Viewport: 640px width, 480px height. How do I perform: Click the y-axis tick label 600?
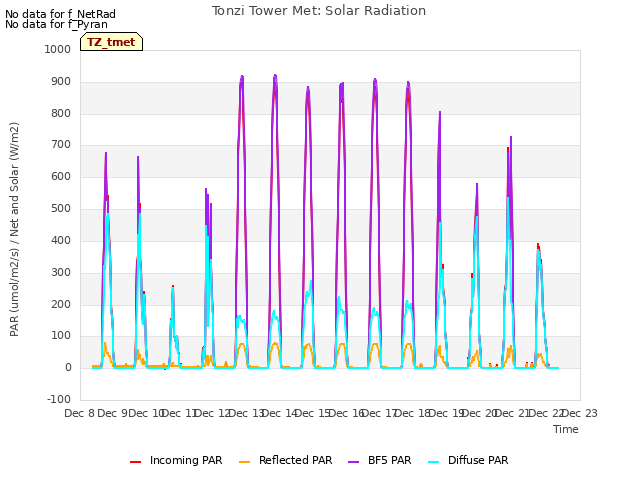point(61,177)
